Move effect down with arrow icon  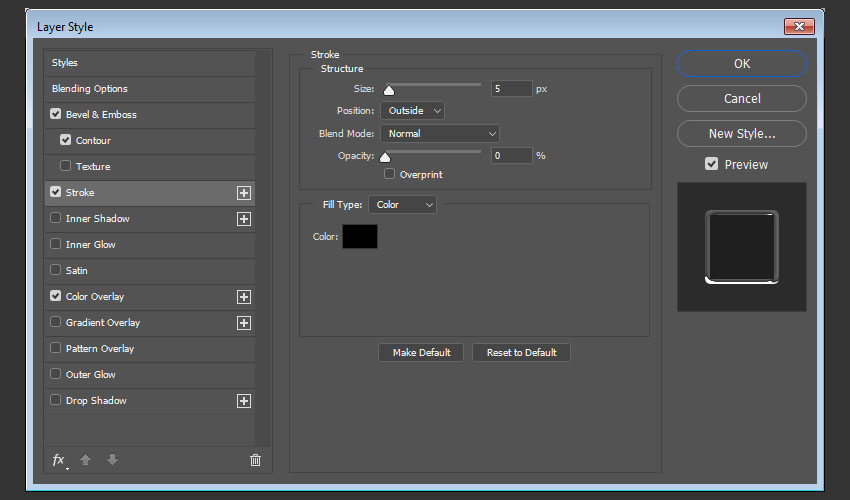(112, 460)
